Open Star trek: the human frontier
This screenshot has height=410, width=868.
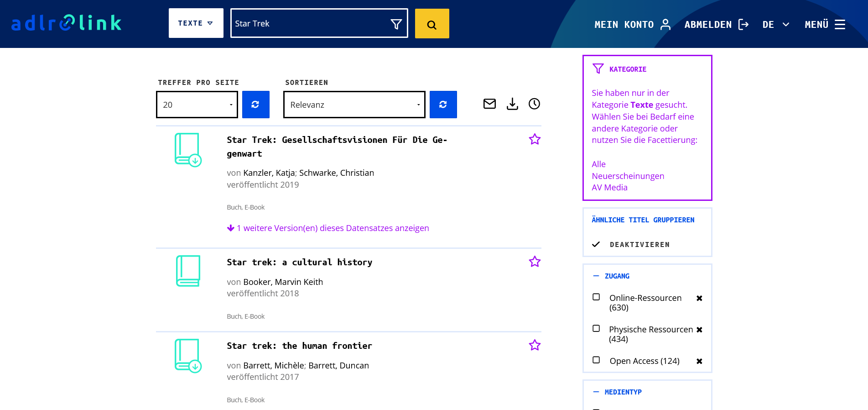[x=300, y=346]
